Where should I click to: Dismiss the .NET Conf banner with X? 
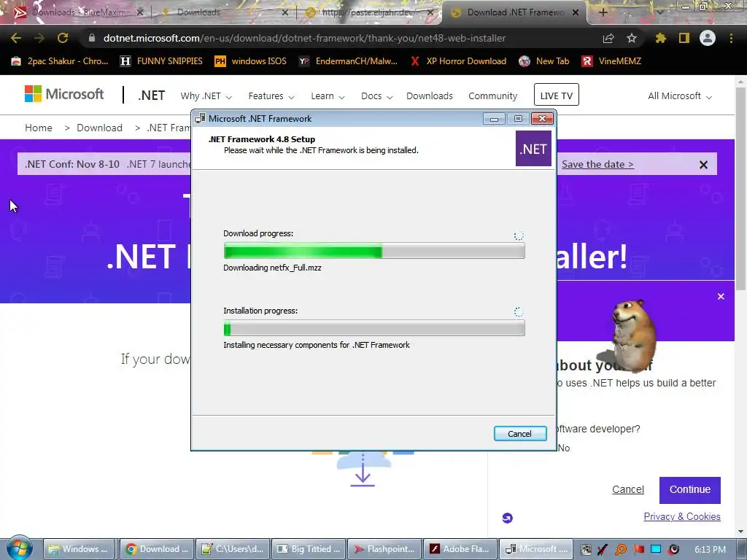pos(703,165)
